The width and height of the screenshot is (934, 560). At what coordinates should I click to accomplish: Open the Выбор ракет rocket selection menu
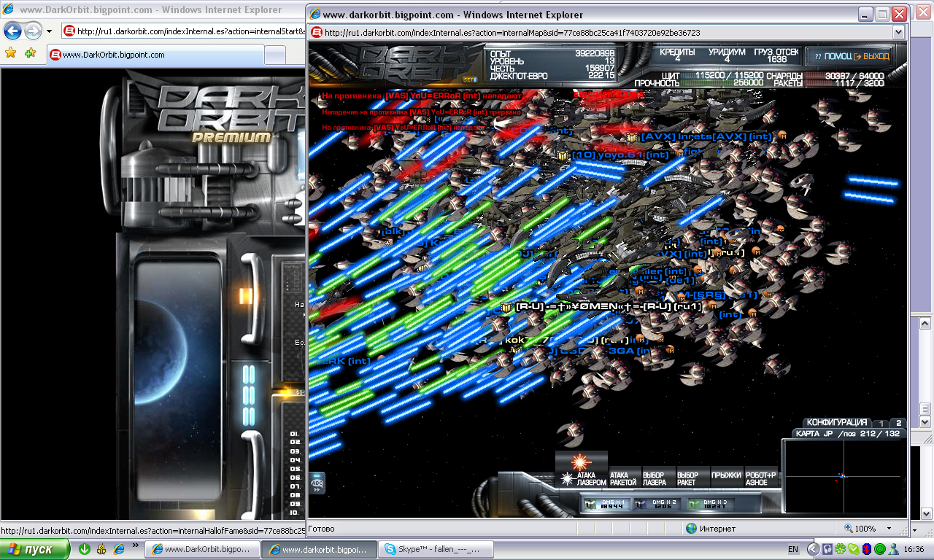[692, 478]
